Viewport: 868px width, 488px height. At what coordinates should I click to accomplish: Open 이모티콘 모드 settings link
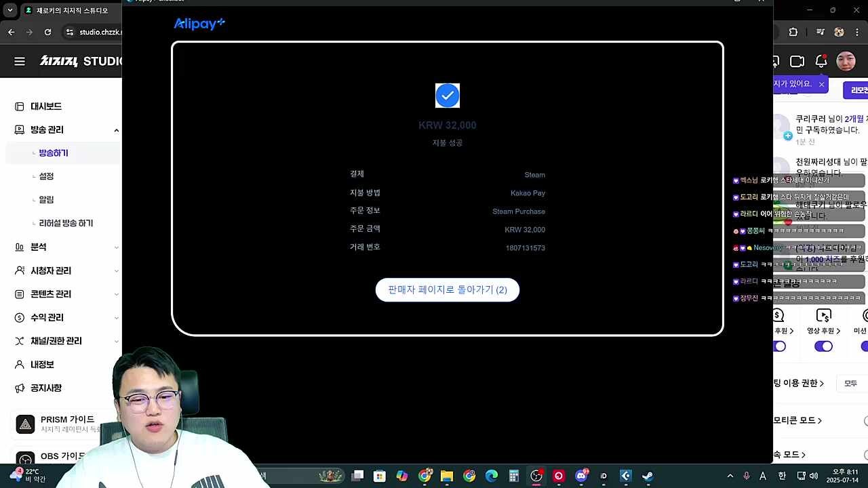tap(797, 420)
